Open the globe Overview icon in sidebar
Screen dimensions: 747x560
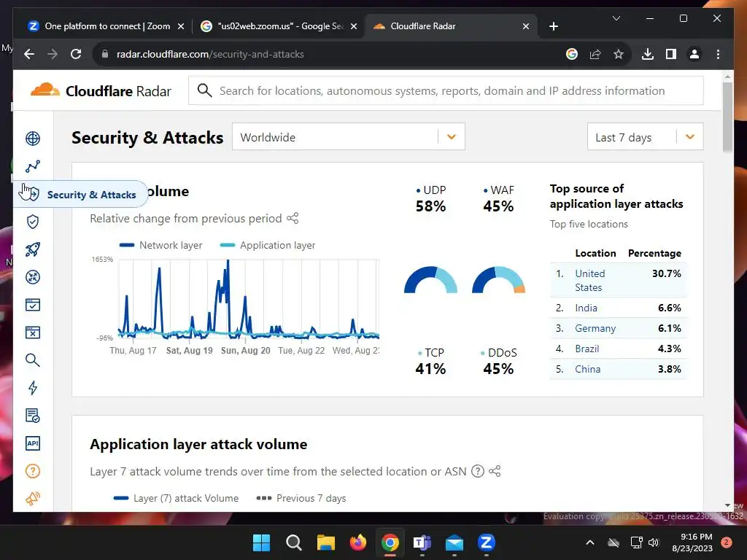32,139
